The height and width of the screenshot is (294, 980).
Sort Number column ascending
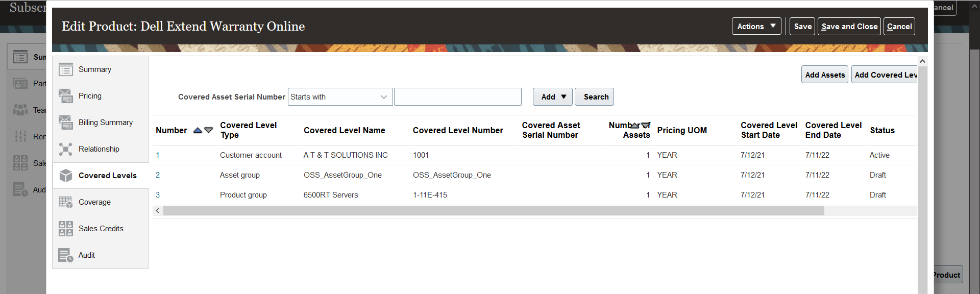(198, 131)
